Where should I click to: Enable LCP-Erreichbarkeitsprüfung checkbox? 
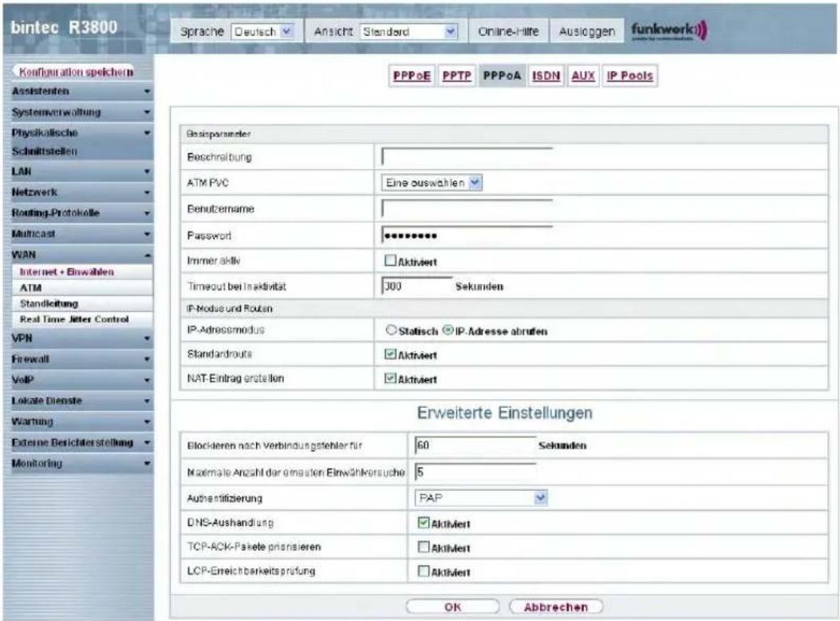click(x=424, y=571)
